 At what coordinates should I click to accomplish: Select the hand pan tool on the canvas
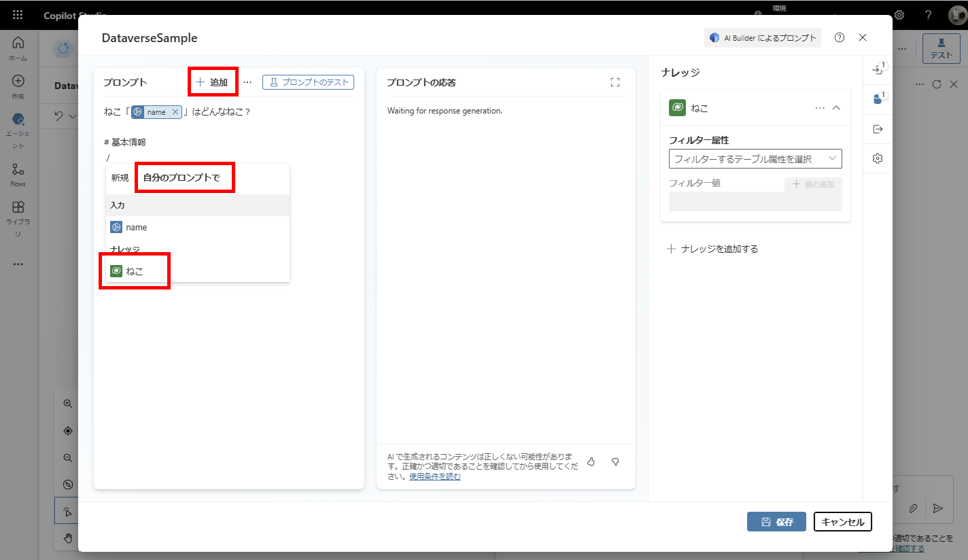67,538
